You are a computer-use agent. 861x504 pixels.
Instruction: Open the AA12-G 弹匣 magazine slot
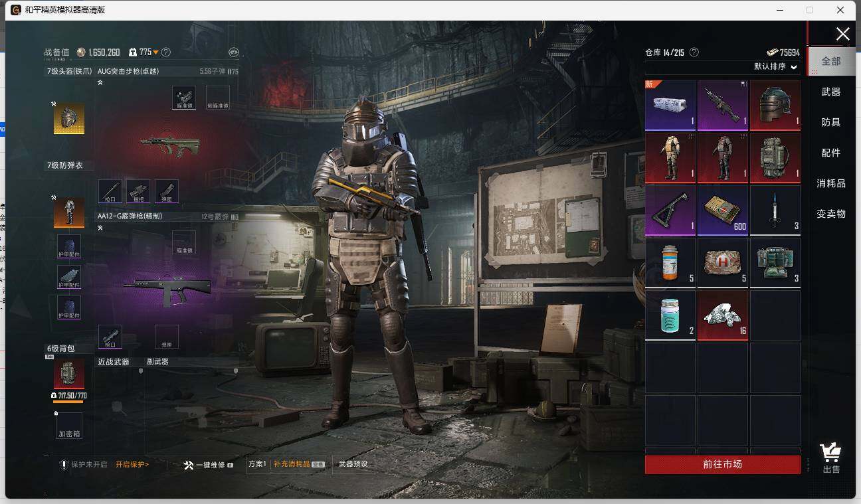click(x=167, y=337)
